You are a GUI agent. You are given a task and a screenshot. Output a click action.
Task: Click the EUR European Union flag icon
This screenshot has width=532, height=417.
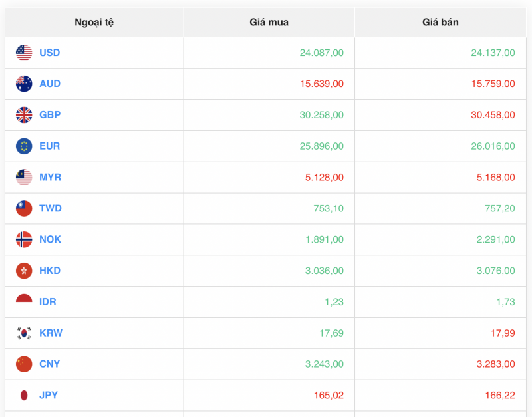[x=24, y=146]
